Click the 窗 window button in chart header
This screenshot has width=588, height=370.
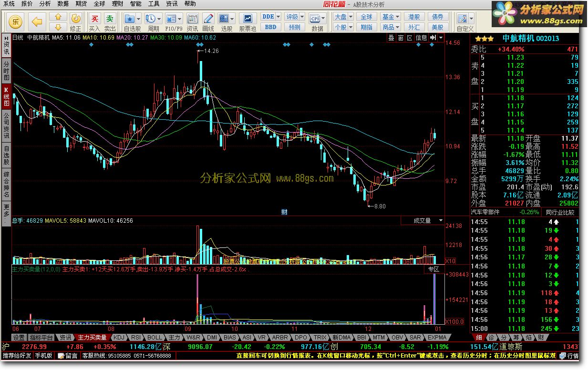coord(401,38)
